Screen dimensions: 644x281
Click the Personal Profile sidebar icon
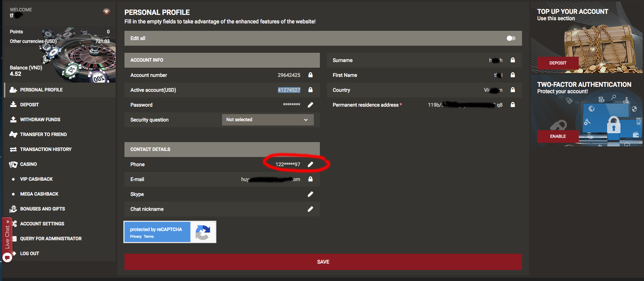13,90
